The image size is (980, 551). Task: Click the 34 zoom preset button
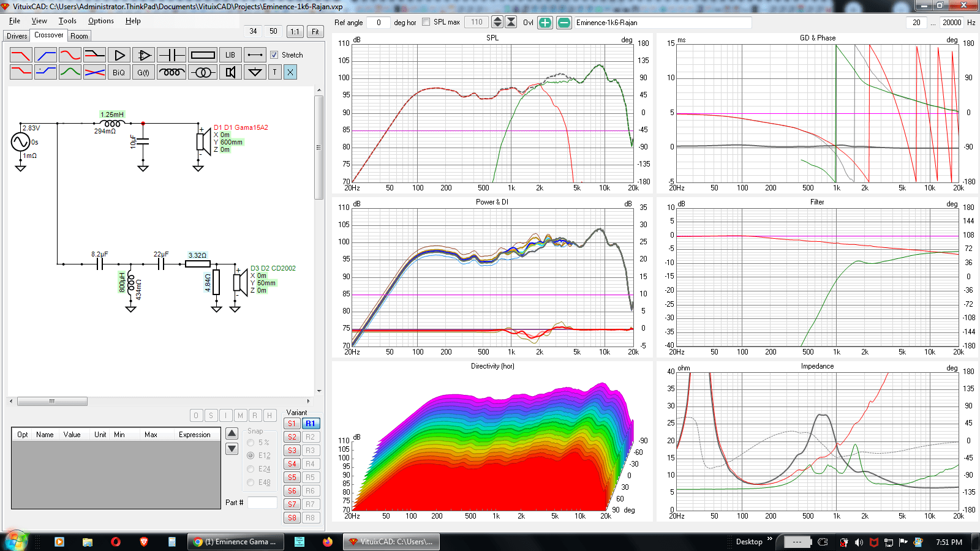(x=253, y=31)
